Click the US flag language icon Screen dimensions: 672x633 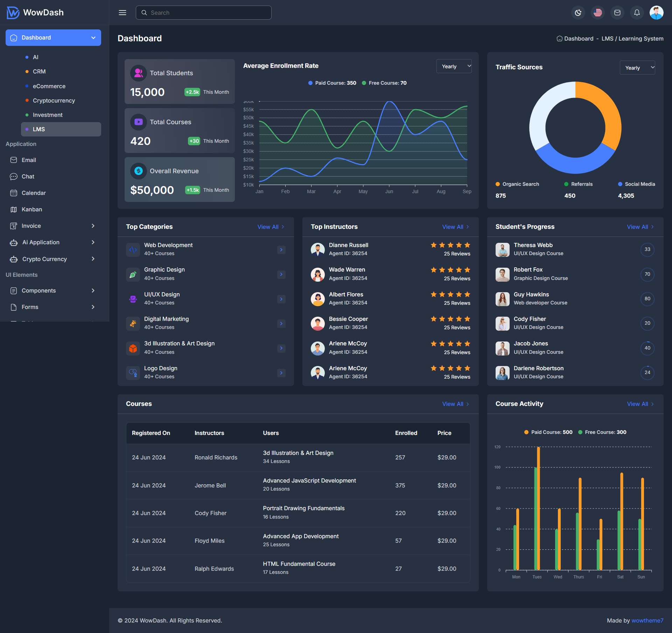tap(597, 12)
